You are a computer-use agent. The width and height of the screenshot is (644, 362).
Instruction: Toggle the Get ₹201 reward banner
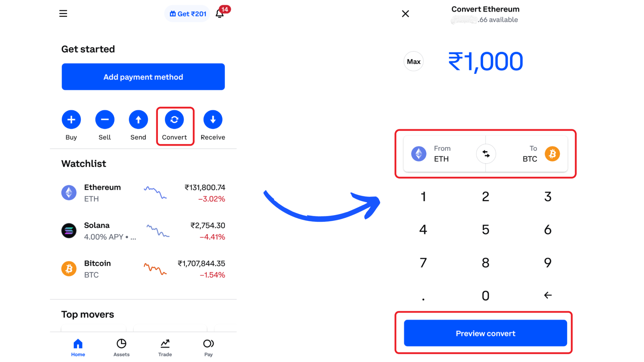click(x=186, y=14)
